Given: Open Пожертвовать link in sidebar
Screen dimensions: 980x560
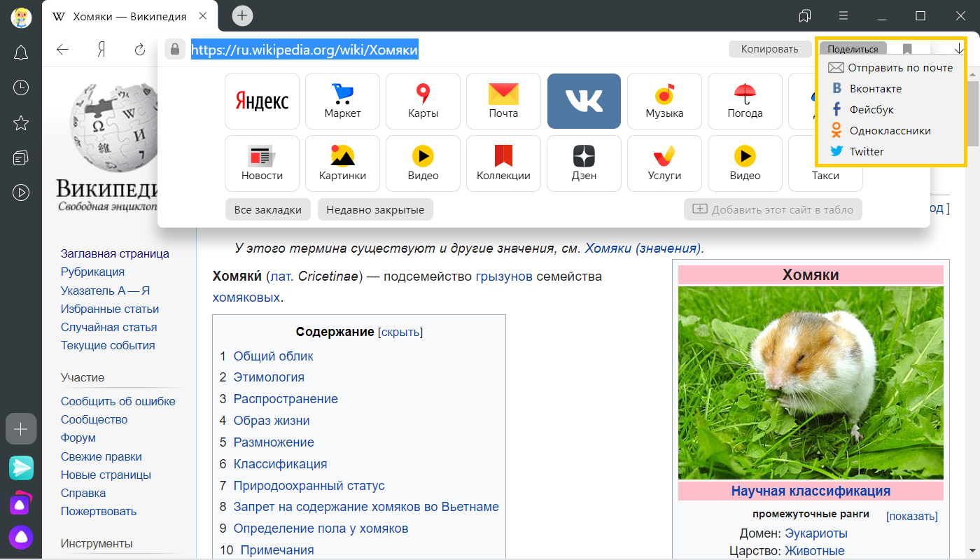Looking at the screenshot, I should coord(99,511).
